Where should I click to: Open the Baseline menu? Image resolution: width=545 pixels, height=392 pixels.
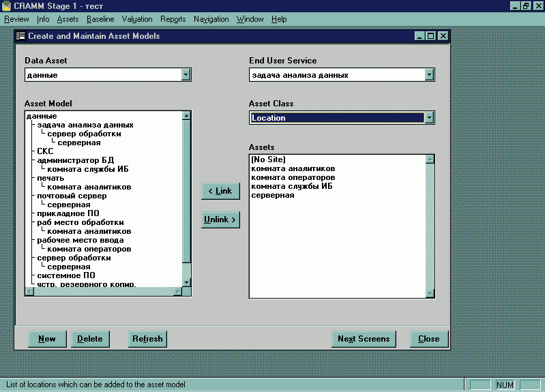(100, 19)
